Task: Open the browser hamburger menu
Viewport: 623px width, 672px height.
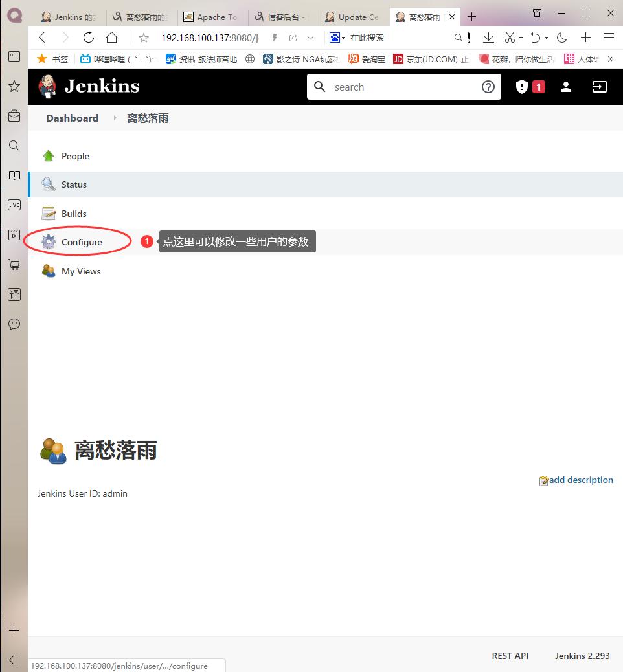Action: click(609, 38)
